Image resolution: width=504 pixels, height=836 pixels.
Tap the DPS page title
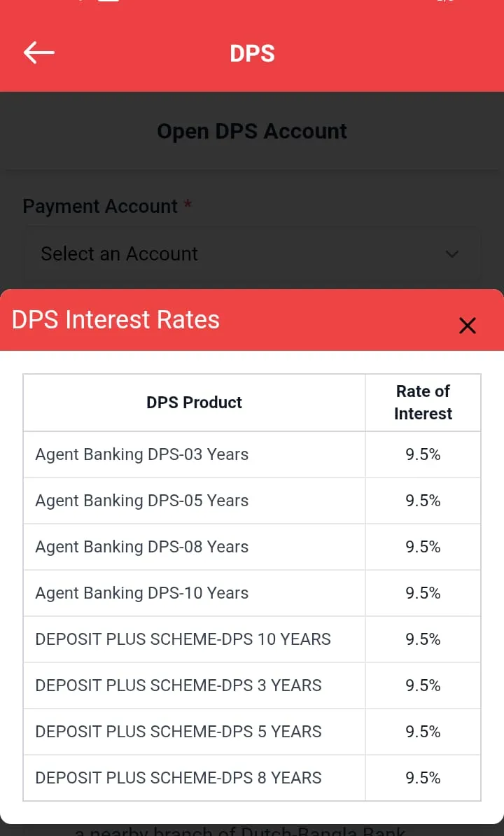(x=252, y=53)
